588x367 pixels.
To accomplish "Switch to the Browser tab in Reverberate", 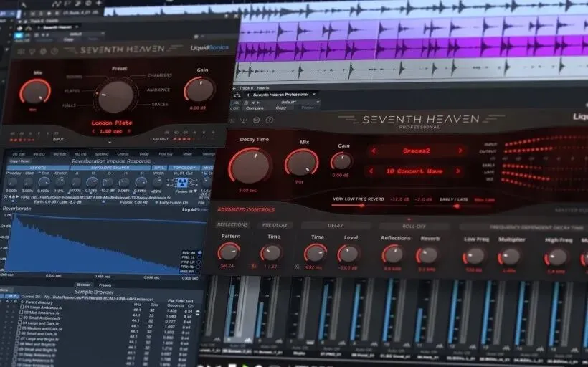I will click(x=83, y=285).
